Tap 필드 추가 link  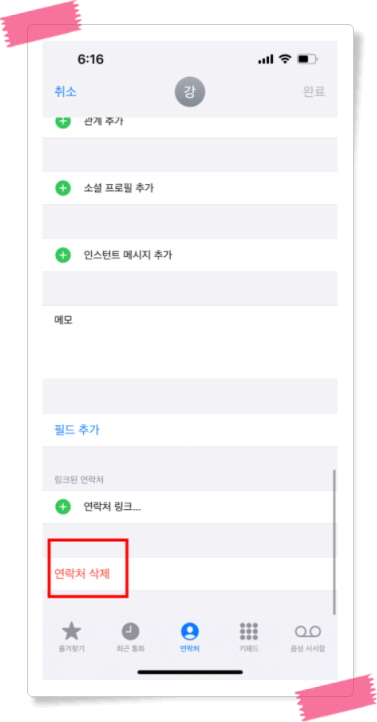coord(76,430)
